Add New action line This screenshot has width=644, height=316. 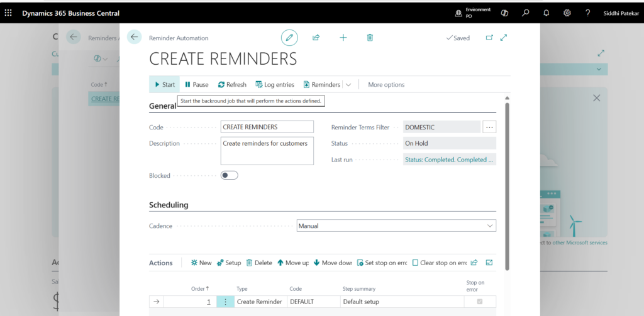point(201,263)
